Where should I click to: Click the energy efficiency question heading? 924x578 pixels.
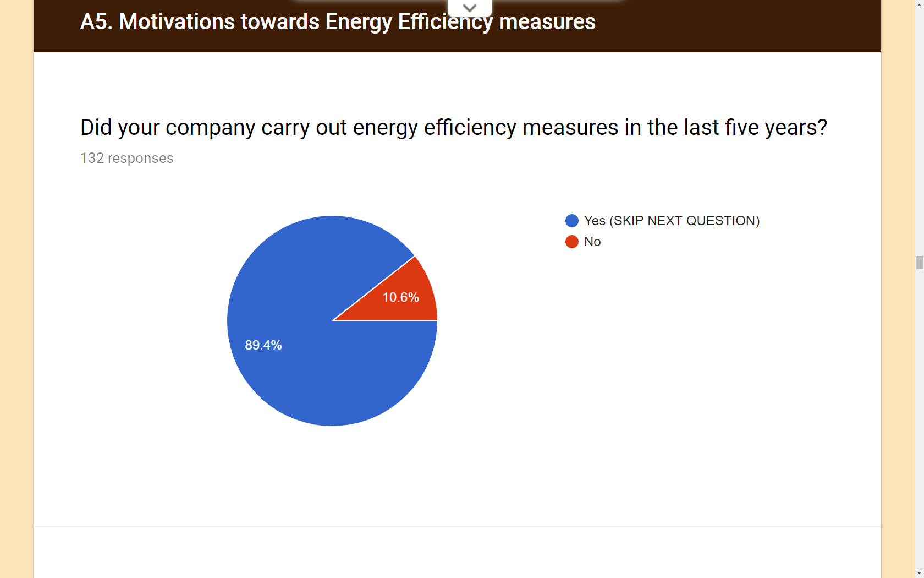(x=453, y=128)
